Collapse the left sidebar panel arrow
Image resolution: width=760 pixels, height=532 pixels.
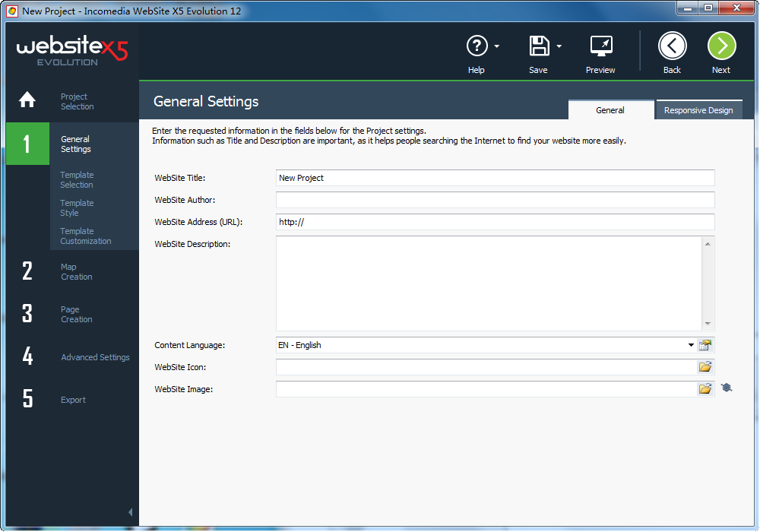click(130, 512)
